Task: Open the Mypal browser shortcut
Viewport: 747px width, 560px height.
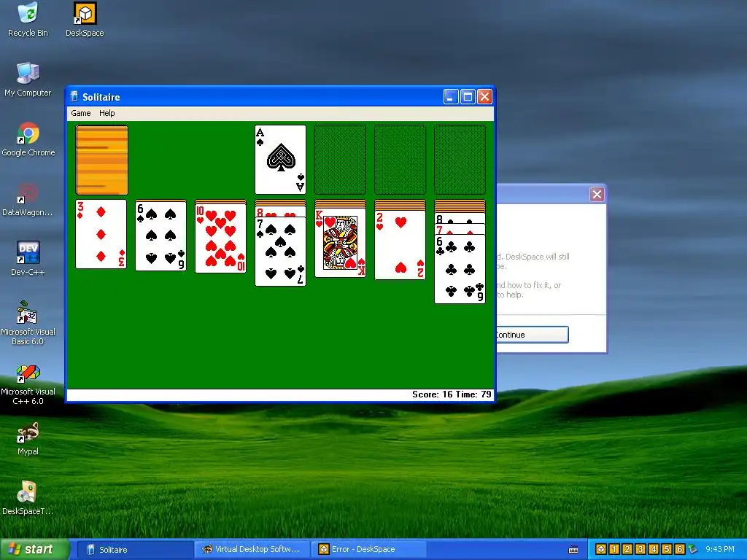Action: pyautogui.click(x=28, y=438)
